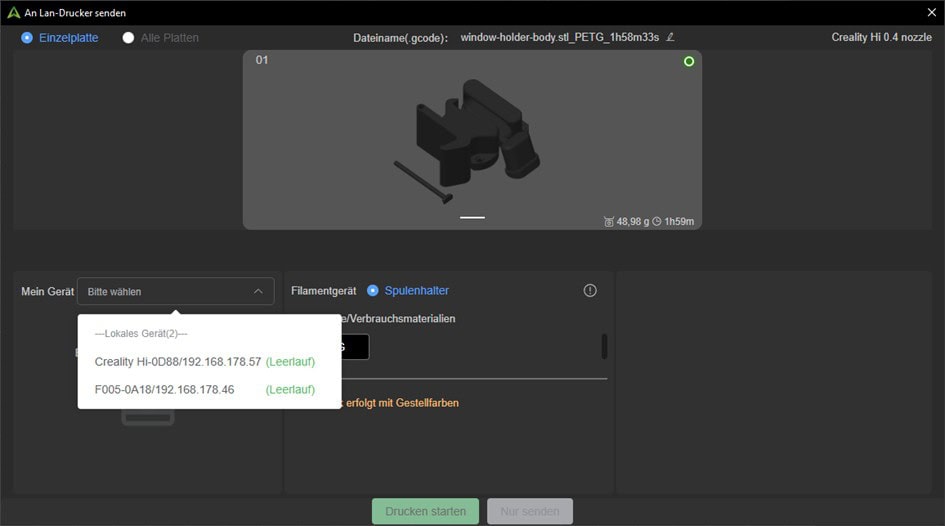This screenshot has width=945, height=526.
Task: Click the window-holder-body gcode filename field
Action: 559,38
